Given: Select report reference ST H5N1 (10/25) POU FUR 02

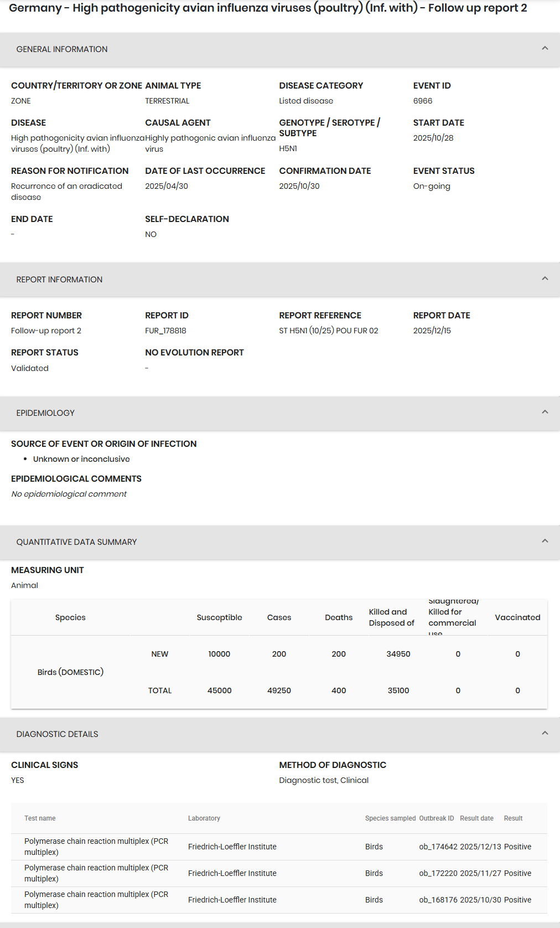Looking at the screenshot, I should 329,331.
